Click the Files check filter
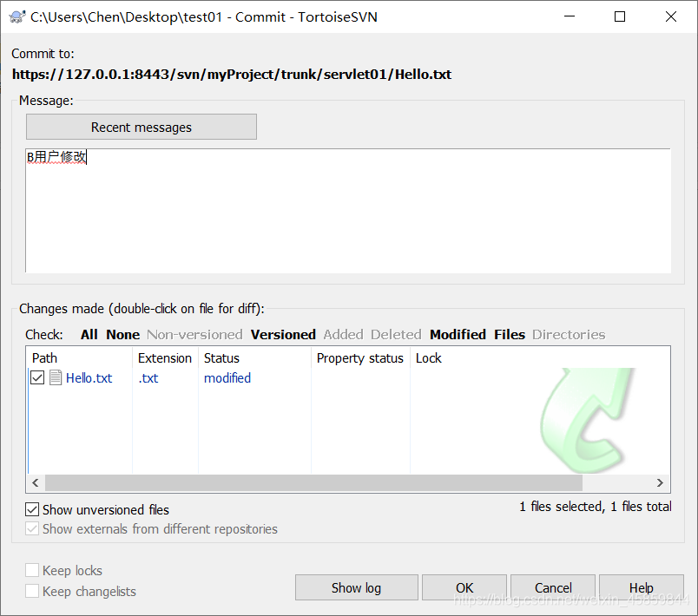 pyautogui.click(x=510, y=335)
